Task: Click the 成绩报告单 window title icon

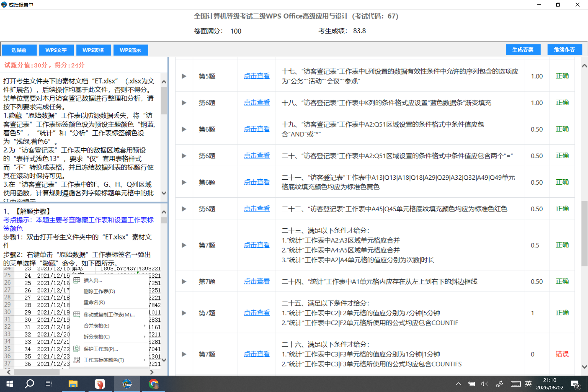Action: tap(4, 5)
